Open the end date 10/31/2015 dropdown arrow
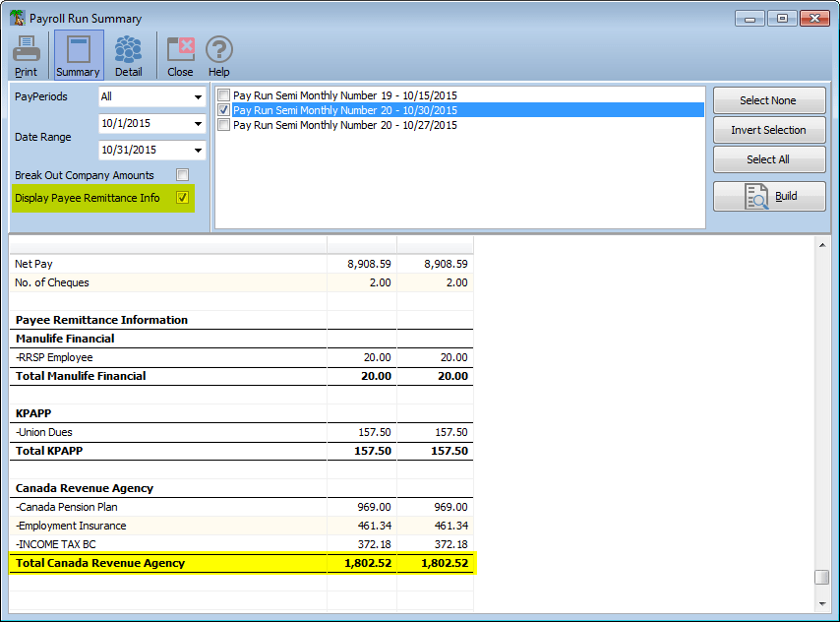The height and width of the screenshot is (622, 840). [x=198, y=151]
